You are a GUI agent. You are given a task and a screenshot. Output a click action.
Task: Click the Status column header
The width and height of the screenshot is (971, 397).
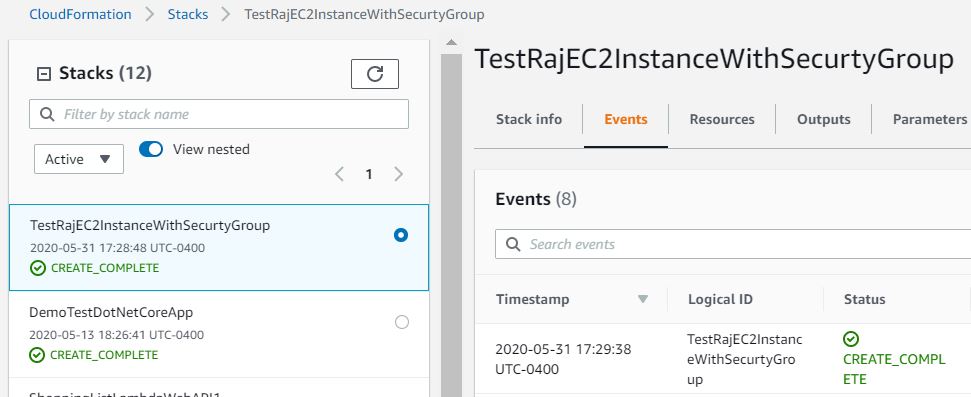pyautogui.click(x=864, y=299)
